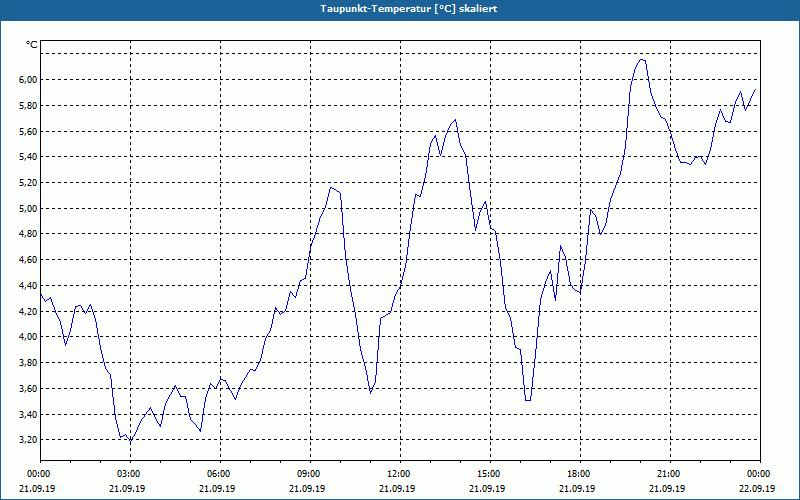
Task: Click the 18:00 time axis label
Action: [x=580, y=474]
